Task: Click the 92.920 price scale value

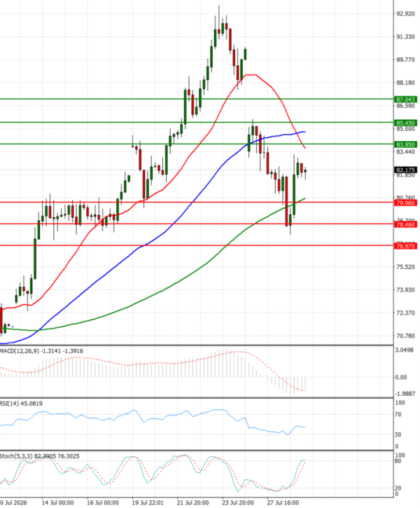Action: pyautogui.click(x=405, y=13)
